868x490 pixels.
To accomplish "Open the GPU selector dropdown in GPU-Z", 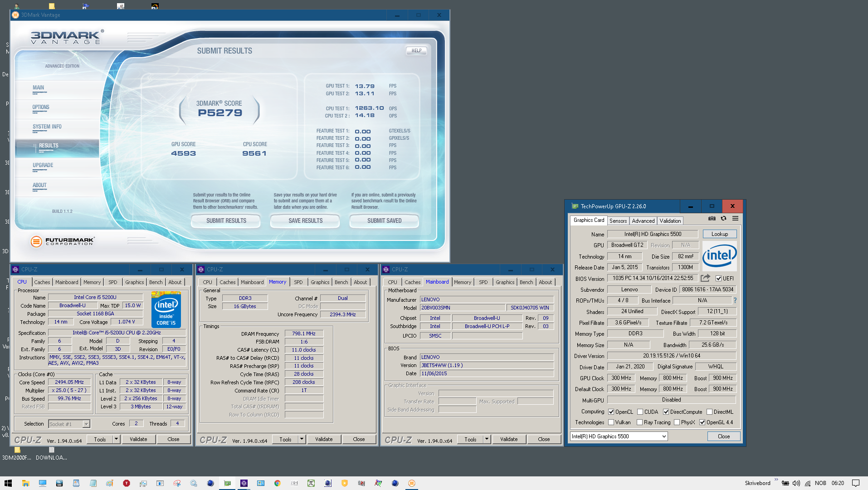I will click(619, 436).
